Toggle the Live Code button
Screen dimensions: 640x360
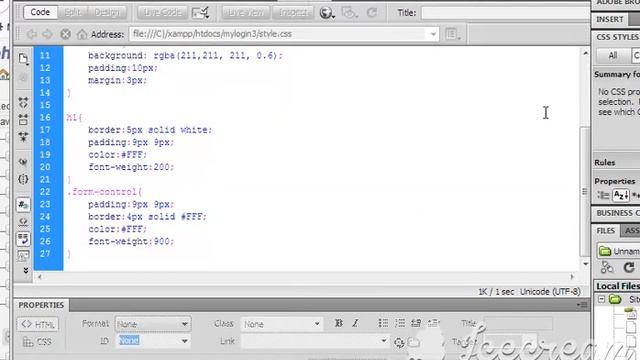[x=162, y=12]
